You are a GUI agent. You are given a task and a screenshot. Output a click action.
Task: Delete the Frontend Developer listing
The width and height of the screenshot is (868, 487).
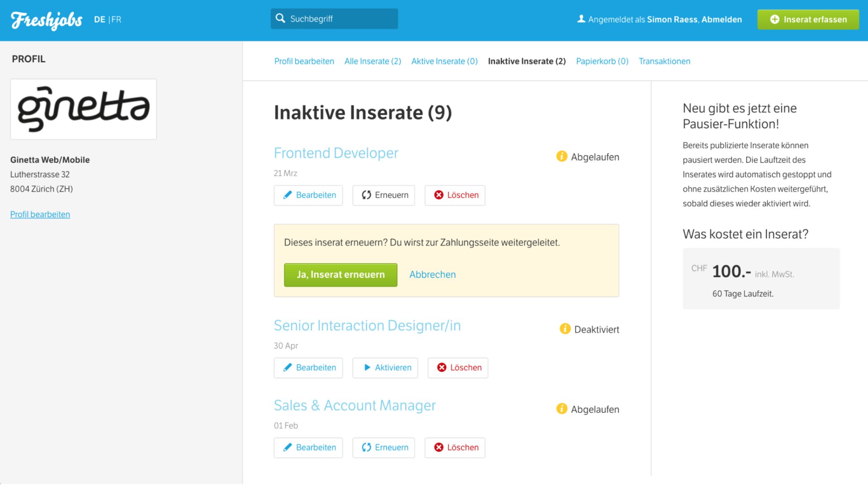click(455, 195)
